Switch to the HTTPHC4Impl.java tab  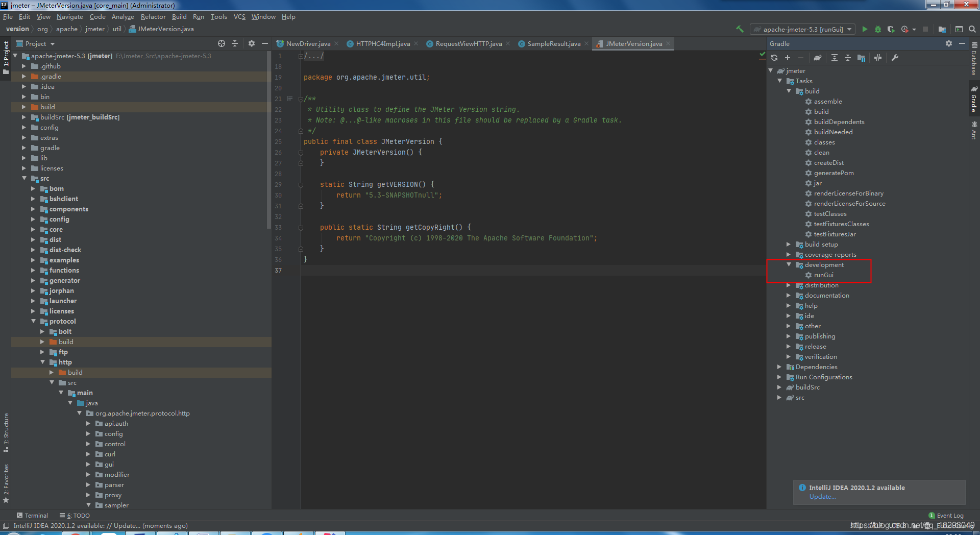point(383,43)
